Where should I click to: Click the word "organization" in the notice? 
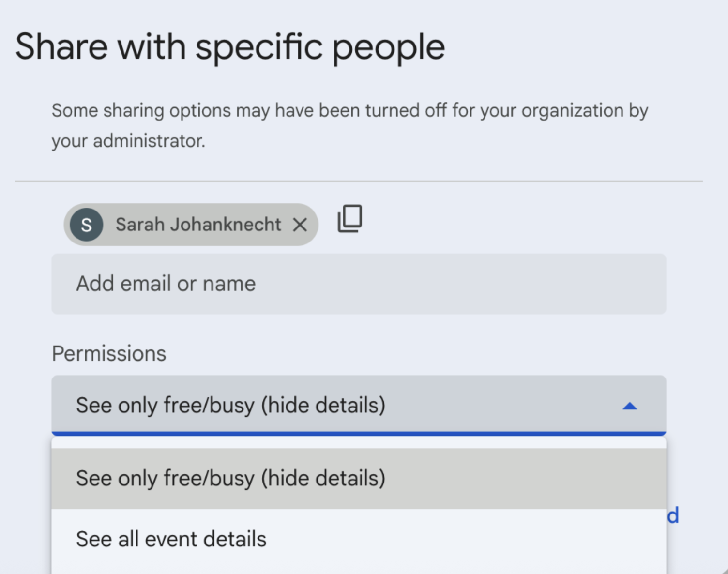[572, 110]
